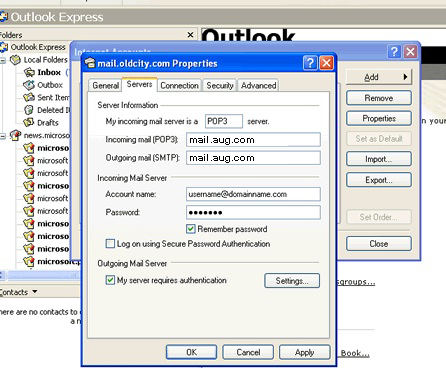Collapse the news.microsoft tree node

click(x=3, y=136)
